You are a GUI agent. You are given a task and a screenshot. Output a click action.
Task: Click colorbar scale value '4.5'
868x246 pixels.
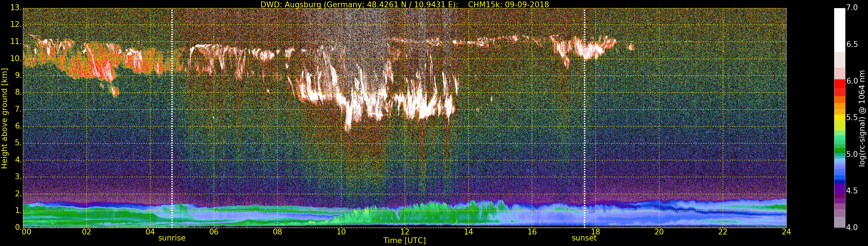[x=852, y=191]
